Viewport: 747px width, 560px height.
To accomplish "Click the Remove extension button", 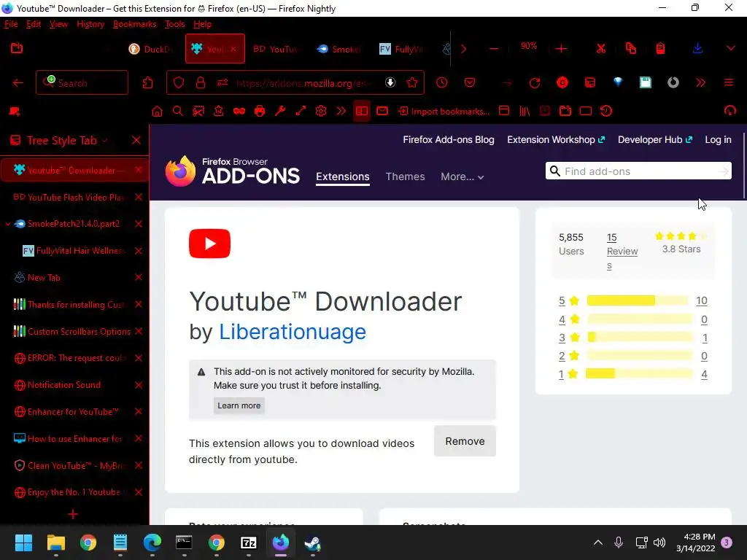I will click(x=465, y=441).
